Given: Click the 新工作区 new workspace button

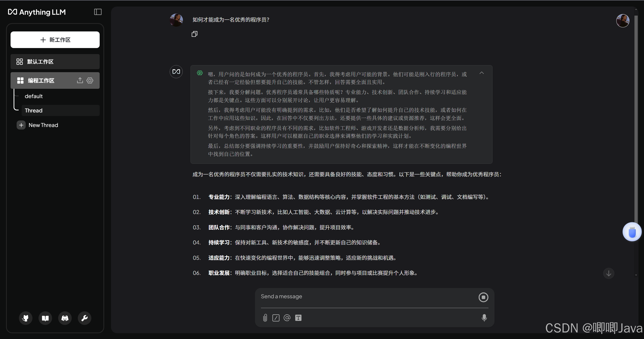Looking at the screenshot, I should click(x=55, y=40).
